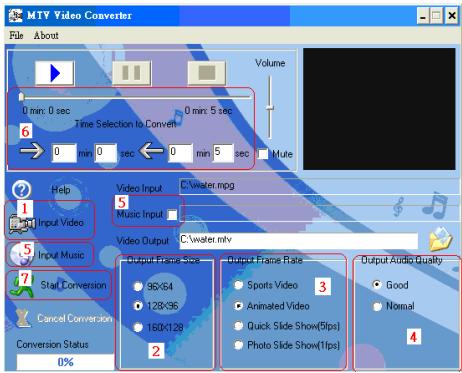Click the start time minutes field

click(x=64, y=153)
